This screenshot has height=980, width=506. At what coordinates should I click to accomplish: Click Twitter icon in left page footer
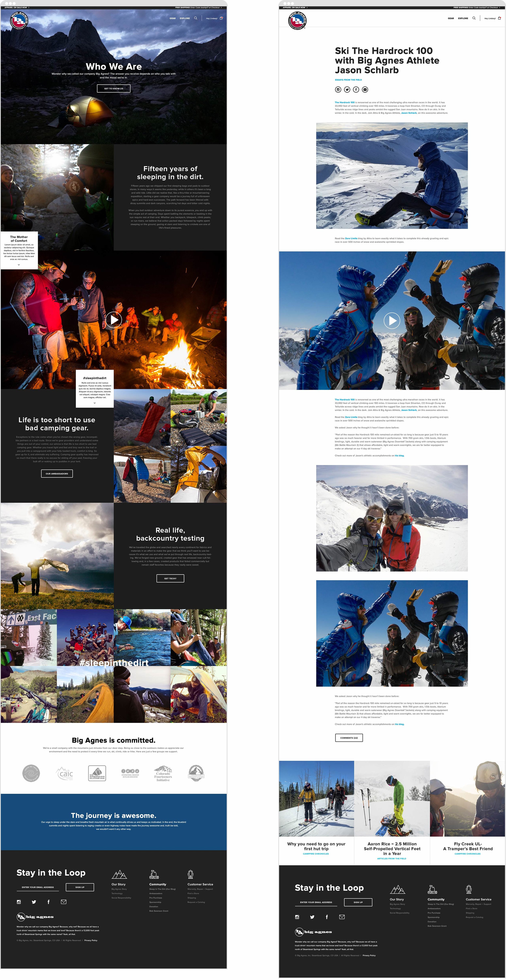pyautogui.click(x=34, y=902)
